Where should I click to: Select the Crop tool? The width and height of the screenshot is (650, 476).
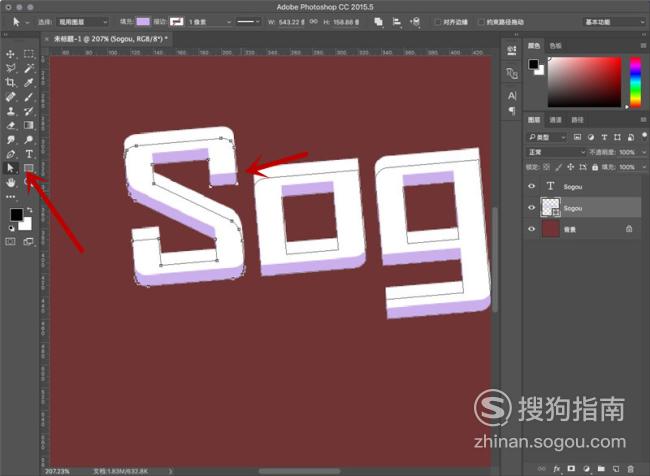(x=10, y=83)
